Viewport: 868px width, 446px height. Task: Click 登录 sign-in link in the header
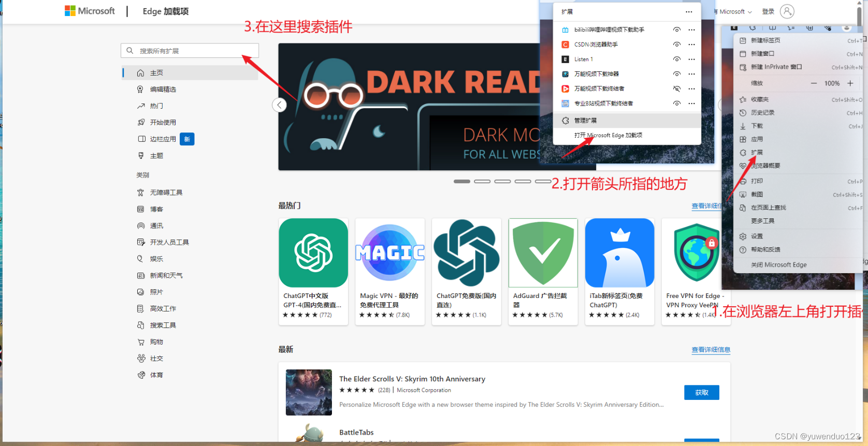point(768,12)
